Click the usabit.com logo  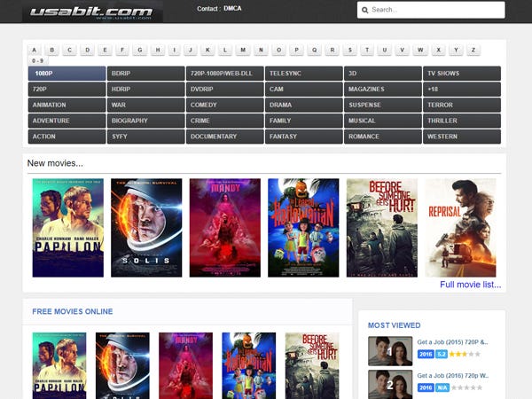pos(92,12)
